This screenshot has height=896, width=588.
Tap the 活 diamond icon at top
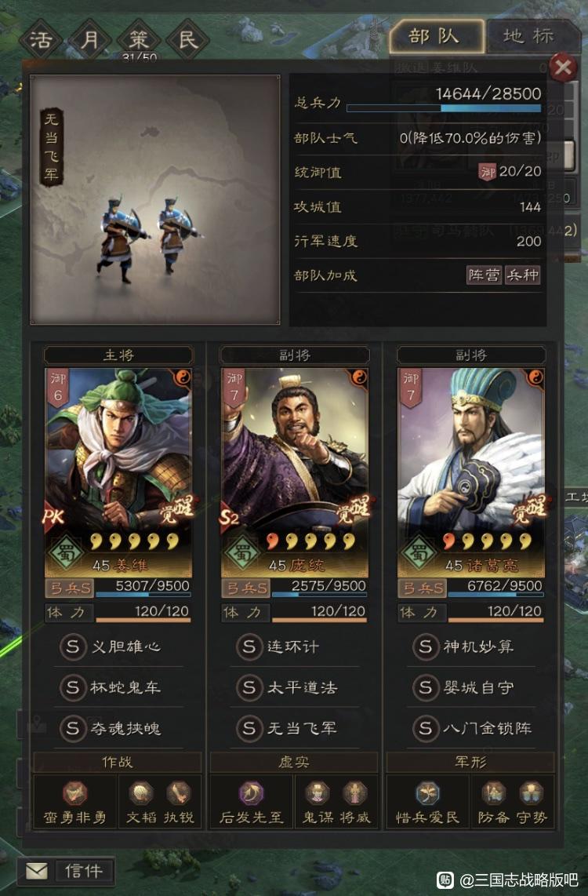pos(41,40)
